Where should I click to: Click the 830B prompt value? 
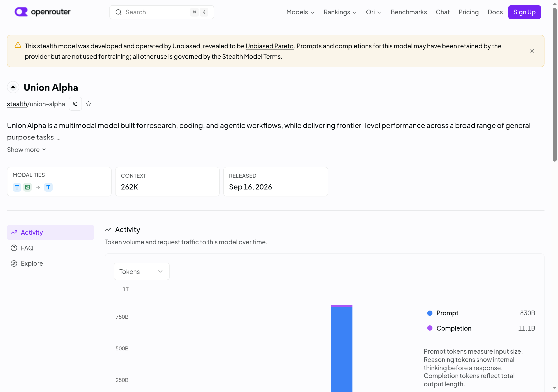[527, 313]
